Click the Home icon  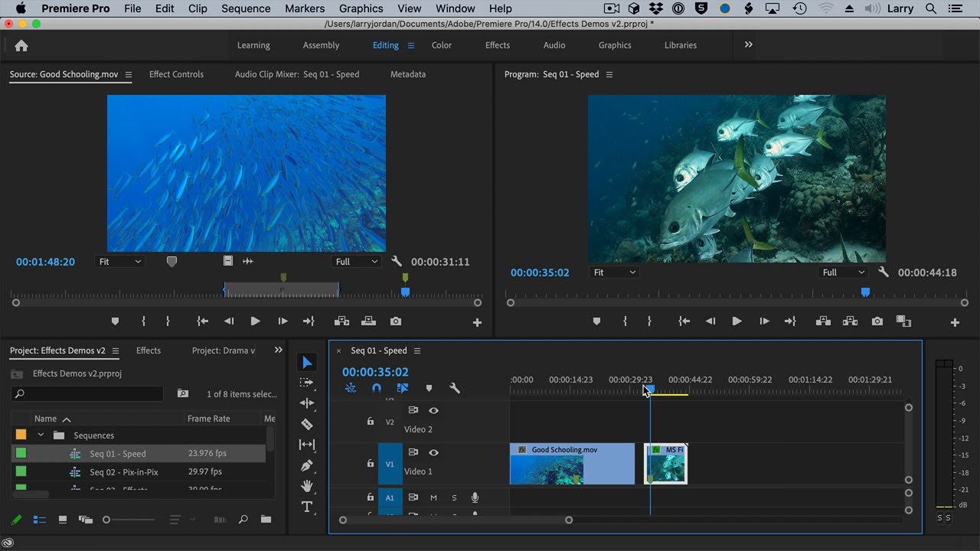pyautogui.click(x=21, y=45)
